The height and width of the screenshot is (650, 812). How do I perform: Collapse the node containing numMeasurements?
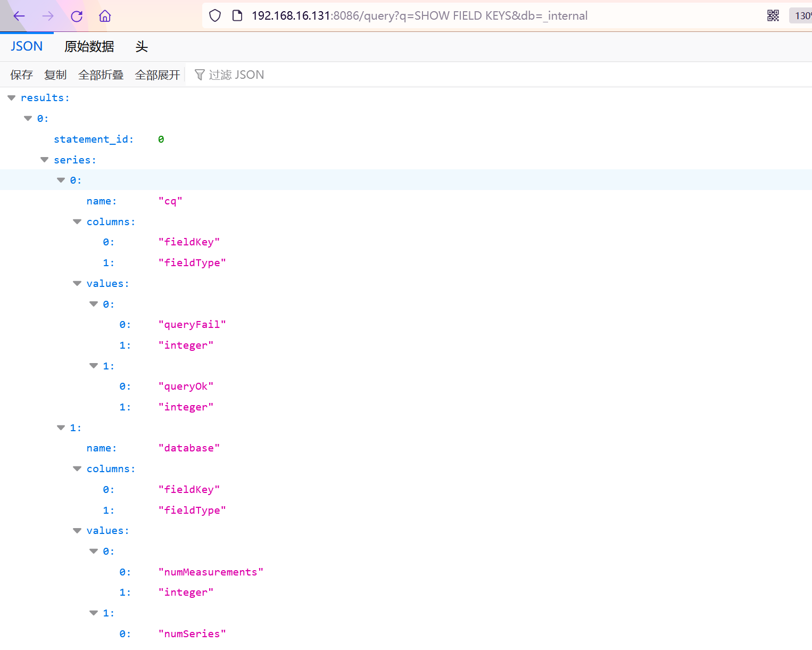click(94, 551)
